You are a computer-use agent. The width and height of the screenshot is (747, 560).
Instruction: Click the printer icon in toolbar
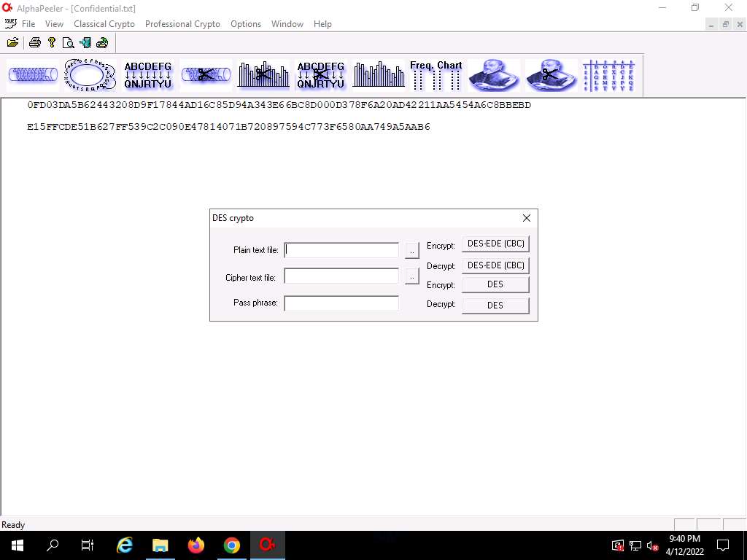(34, 42)
